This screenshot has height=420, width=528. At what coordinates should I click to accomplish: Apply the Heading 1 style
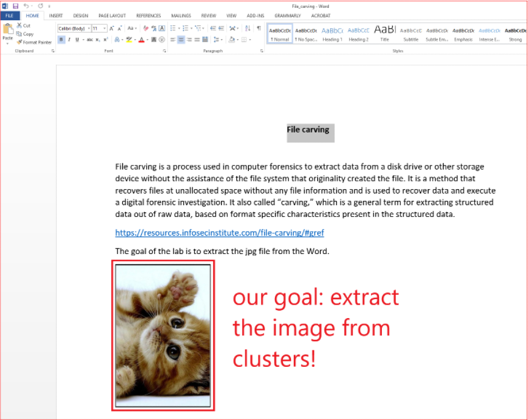coord(332,34)
